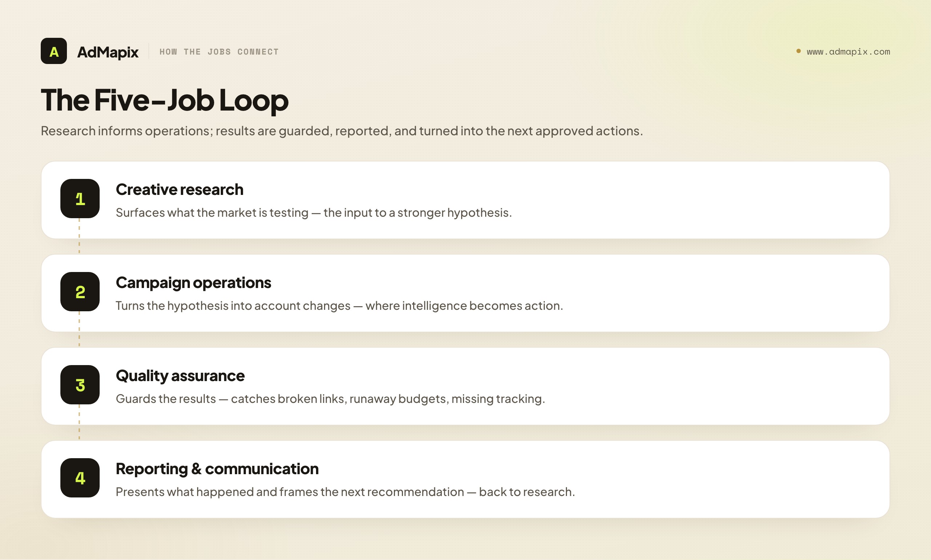Click the dot beside www.admapix.com
The width and height of the screenshot is (931, 560).
point(799,51)
